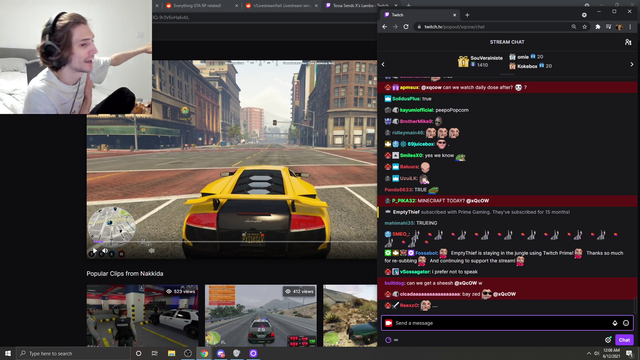This screenshot has width=640, height=360.
Task: Open the clip thumbnail with 523 views
Action: tap(142, 316)
